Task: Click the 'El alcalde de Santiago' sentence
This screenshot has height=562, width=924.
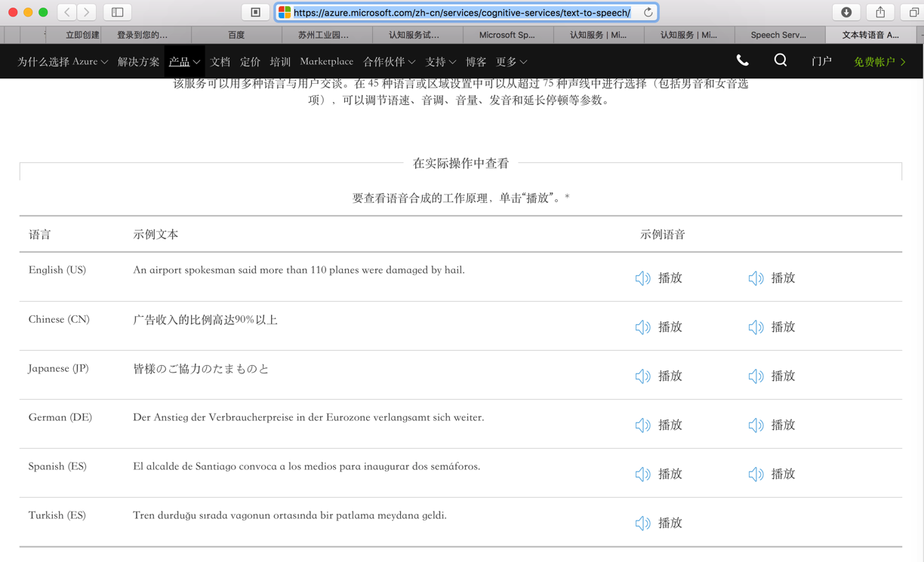Action: 306,466
